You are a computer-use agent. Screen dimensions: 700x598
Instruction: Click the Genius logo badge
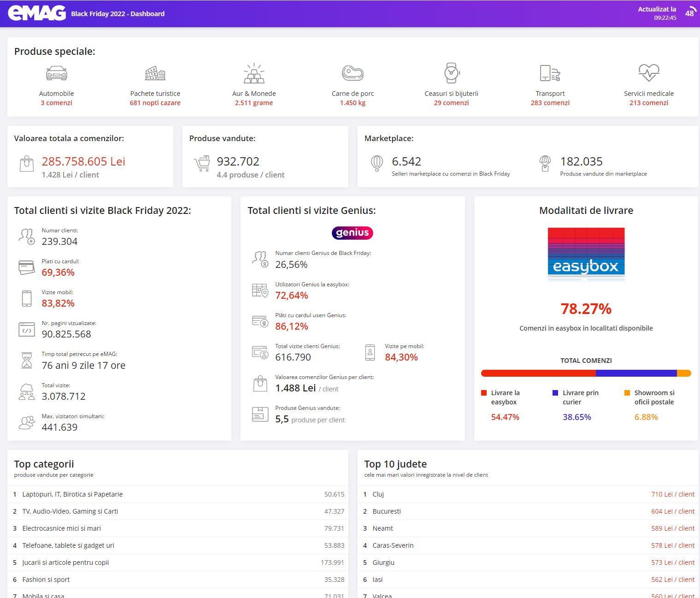pos(353,233)
